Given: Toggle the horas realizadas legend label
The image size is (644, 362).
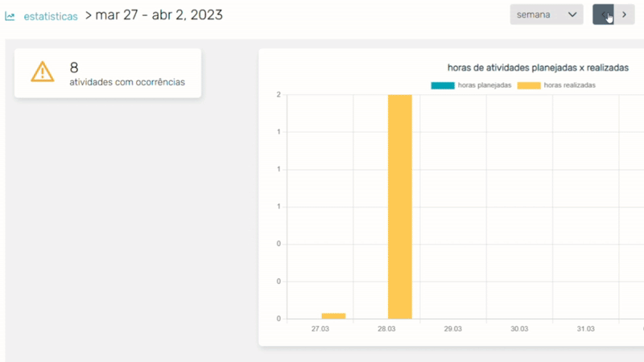Looking at the screenshot, I should (x=569, y=85).
